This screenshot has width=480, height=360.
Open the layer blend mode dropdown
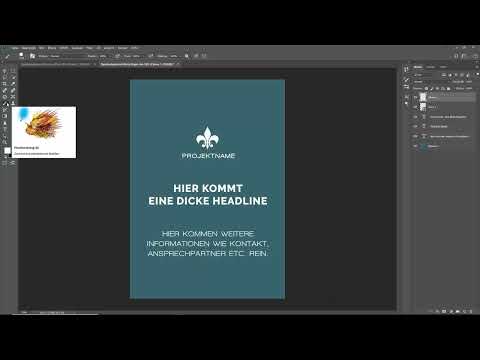428,82
